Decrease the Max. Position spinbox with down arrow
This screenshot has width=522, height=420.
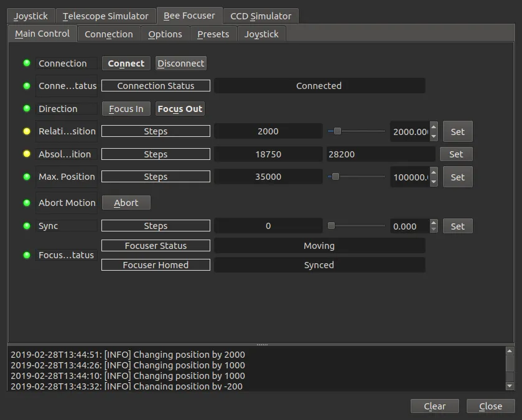tap(434, 182)
